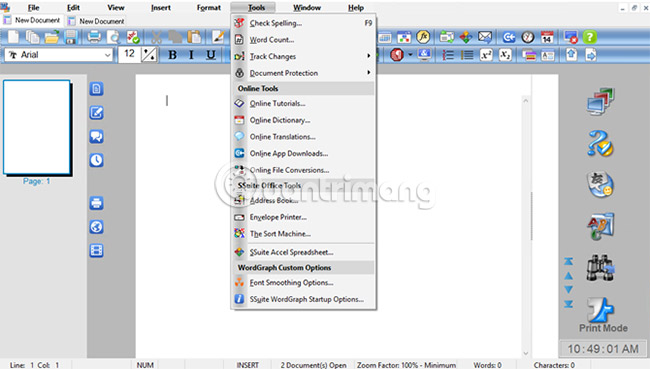Click the clock sidebar icon
Screen dimensions: 650x369
click(x=96, y=160)
